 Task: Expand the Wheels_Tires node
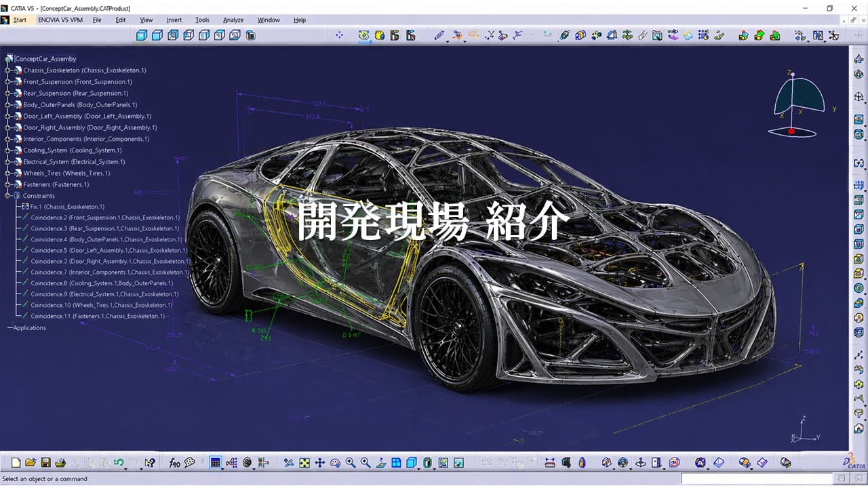tap(8, 173)
